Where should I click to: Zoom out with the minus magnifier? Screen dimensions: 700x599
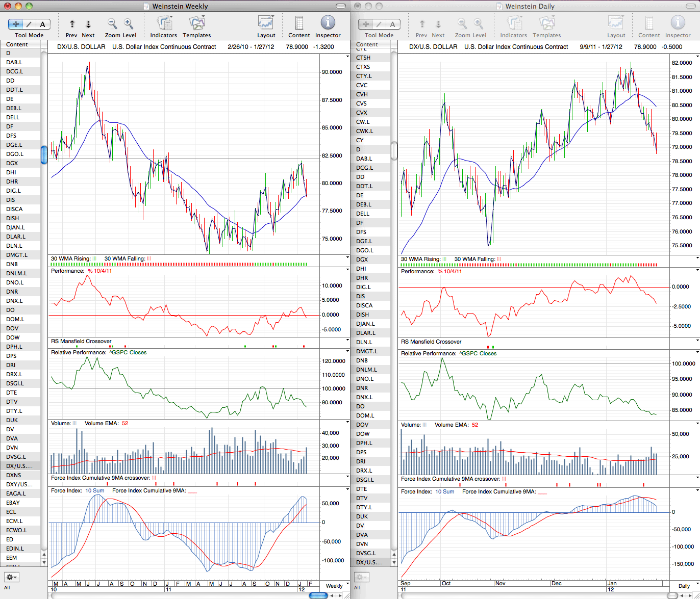point(112,24)
